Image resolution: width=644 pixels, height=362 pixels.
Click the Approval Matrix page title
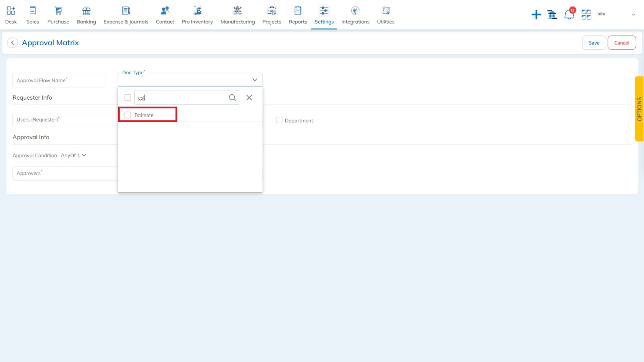(x=50, y=43)
